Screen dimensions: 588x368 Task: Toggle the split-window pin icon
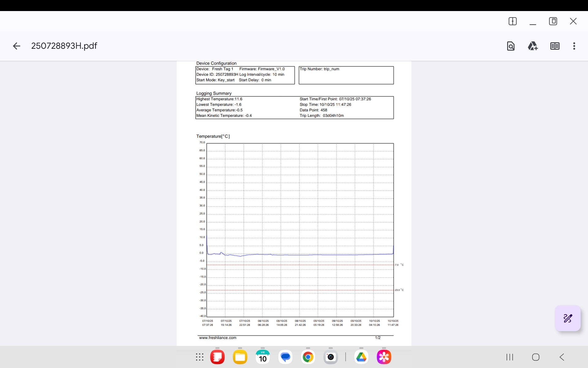(512, 21)
